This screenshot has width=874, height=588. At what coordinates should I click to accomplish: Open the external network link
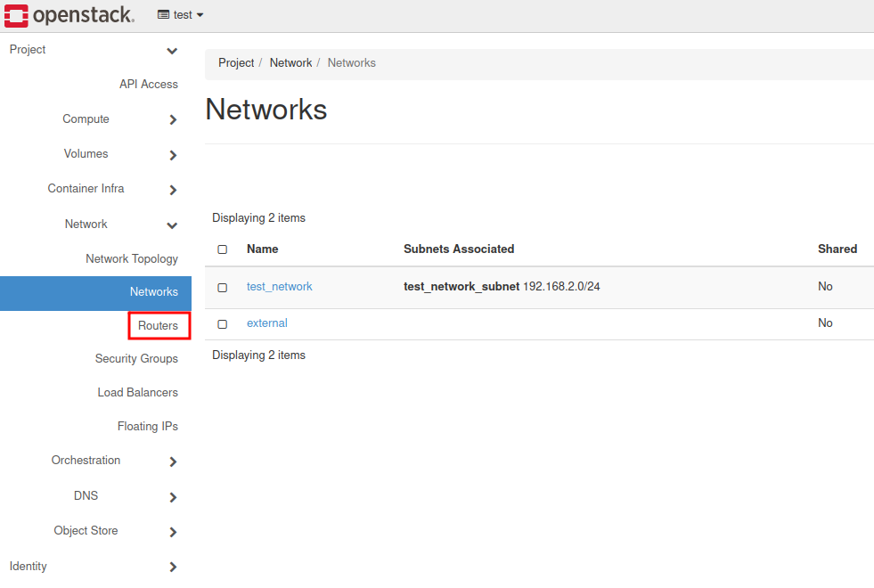coord(267,323)
